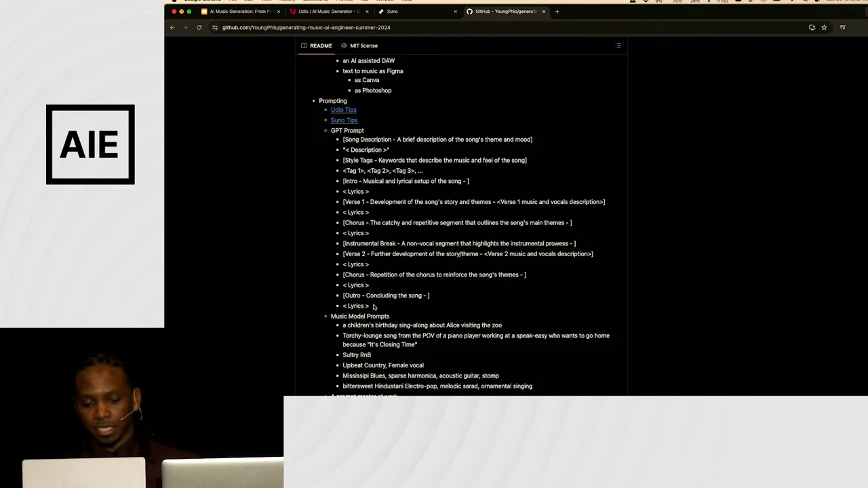Reload the GitHub page

click(x=199, y=28)
